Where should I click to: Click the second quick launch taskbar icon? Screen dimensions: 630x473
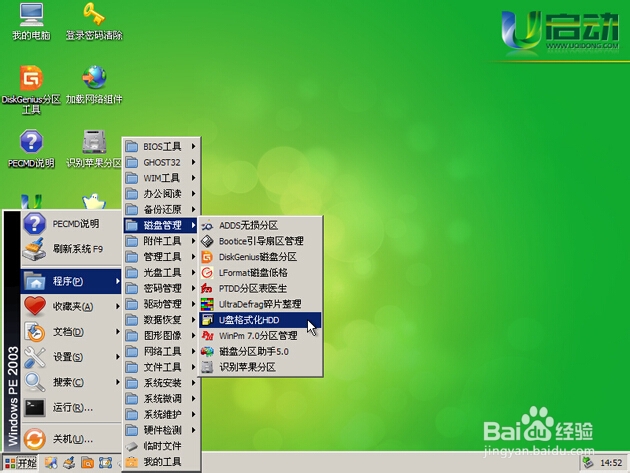click(x=69, y=463)
